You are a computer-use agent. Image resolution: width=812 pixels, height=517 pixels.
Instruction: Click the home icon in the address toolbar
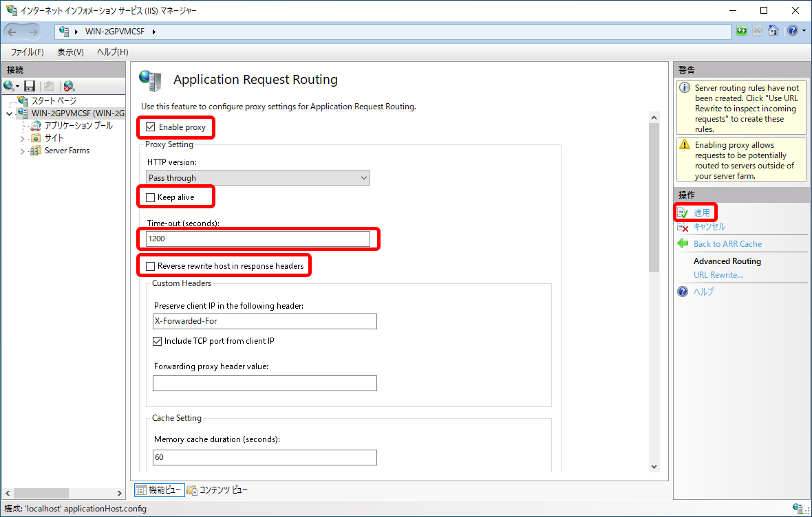[x=773, y=30]
